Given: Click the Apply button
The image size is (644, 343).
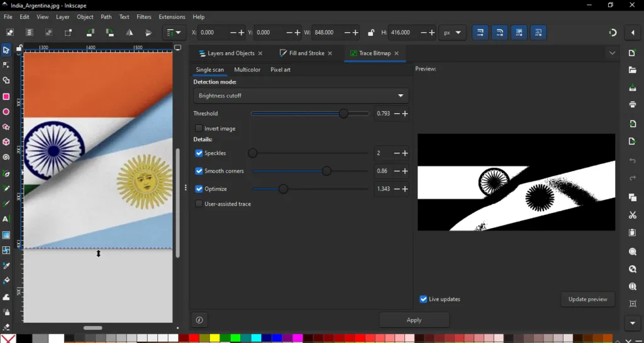Looking at the screenshot, I should click(414, 320).
